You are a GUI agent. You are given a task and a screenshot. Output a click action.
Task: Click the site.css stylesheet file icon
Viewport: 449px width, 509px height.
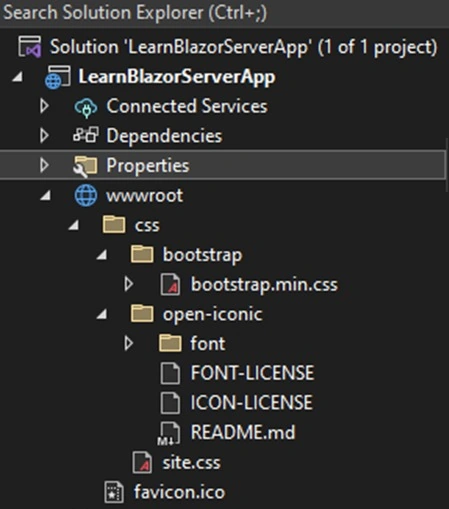coord(142,462)
